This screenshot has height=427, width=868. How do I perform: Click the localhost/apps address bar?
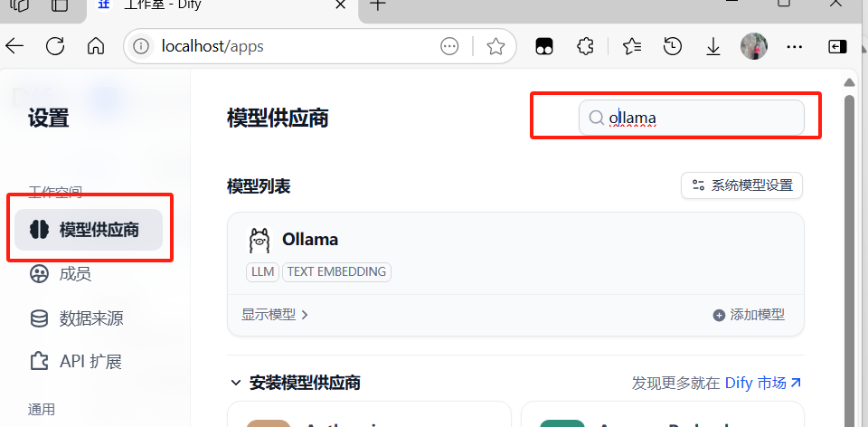(319, 46)
